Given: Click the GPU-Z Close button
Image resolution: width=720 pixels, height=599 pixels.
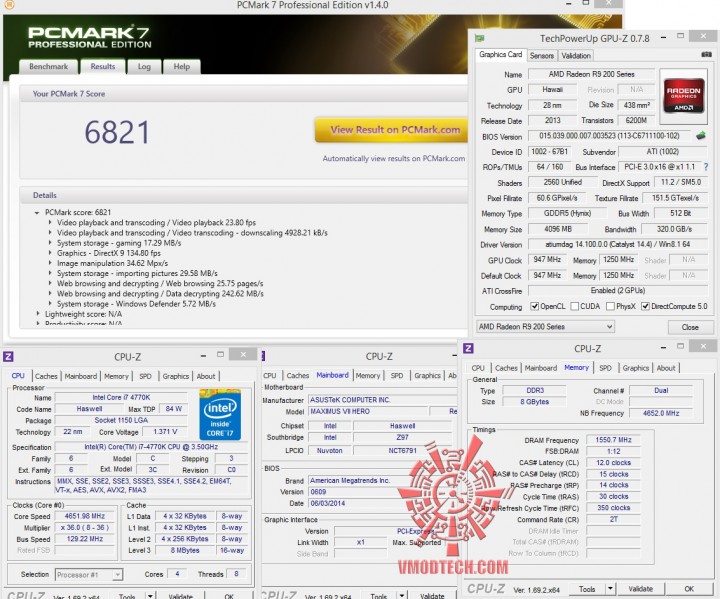Looking at the screenshot, I should 690,327.
